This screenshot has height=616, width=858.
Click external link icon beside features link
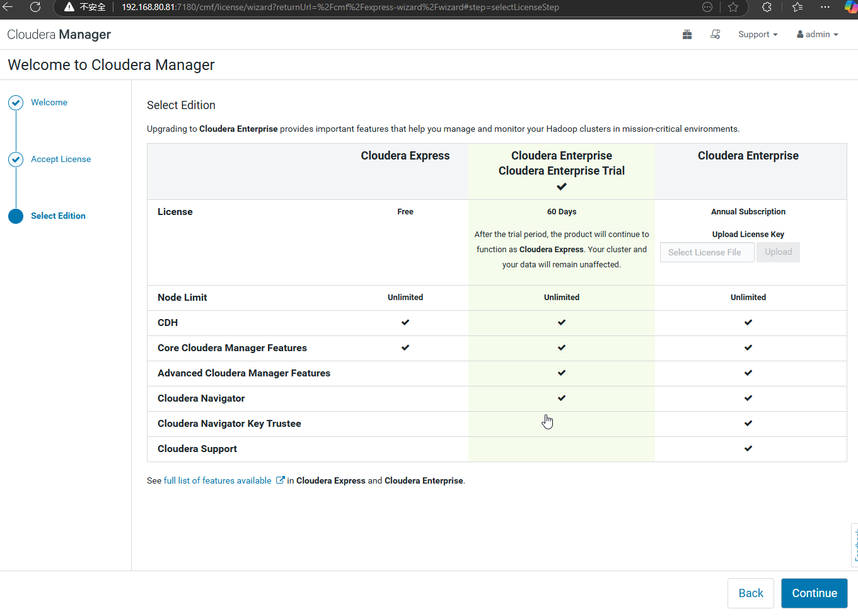click(281, 480)
